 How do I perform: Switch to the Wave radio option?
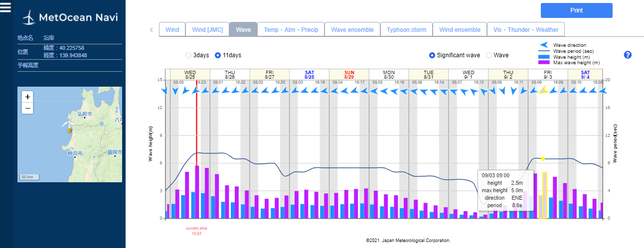coord(489,55)
